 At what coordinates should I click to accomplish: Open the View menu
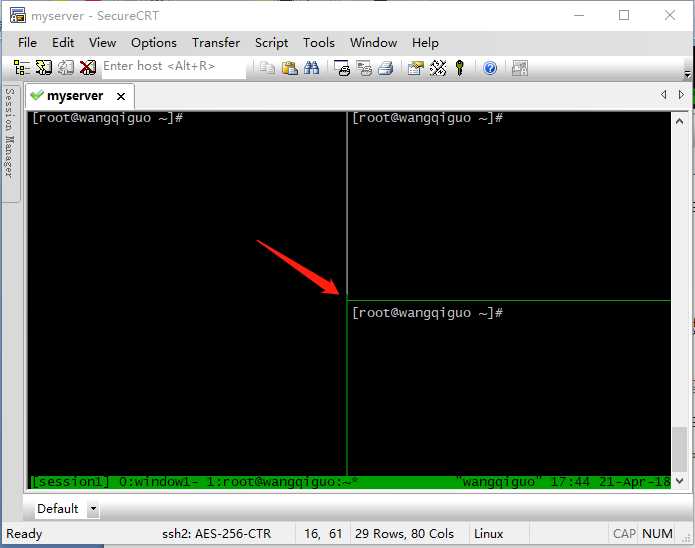[x=102, y=43]
